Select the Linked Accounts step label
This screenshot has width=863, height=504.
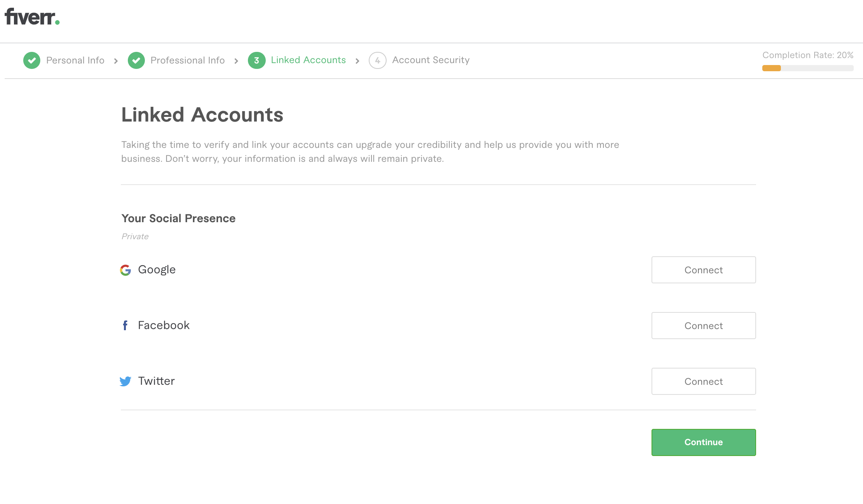[308, 60]
